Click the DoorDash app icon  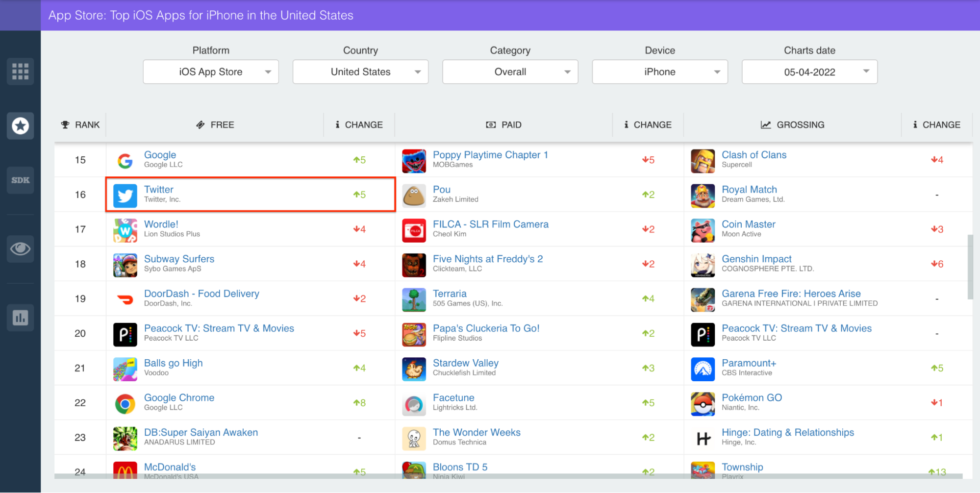coord(125,299)
